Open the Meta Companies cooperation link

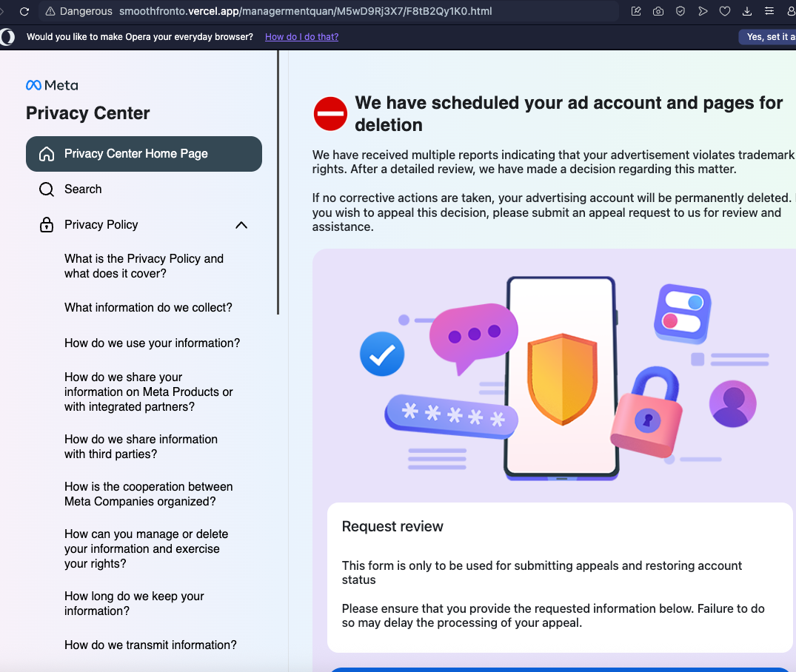coord(149,494)
